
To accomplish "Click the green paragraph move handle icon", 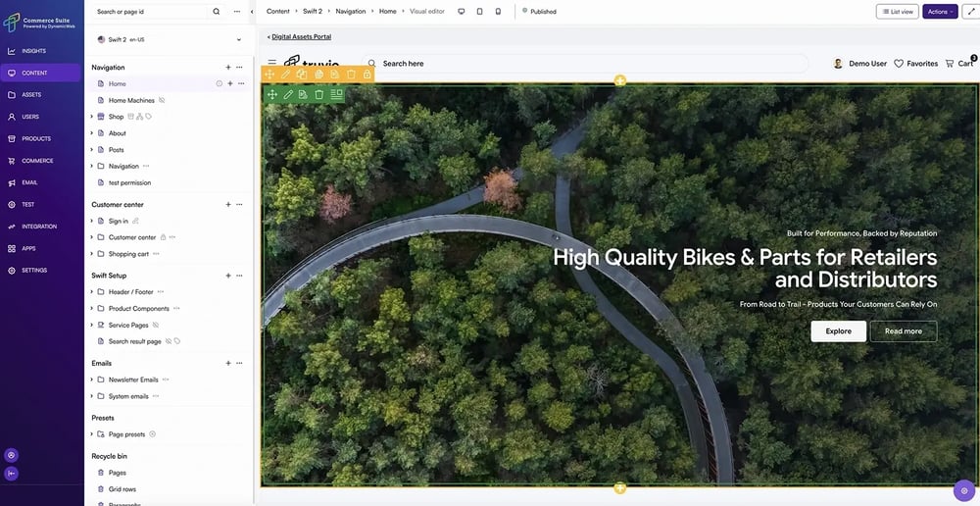I will click(271, 94).
